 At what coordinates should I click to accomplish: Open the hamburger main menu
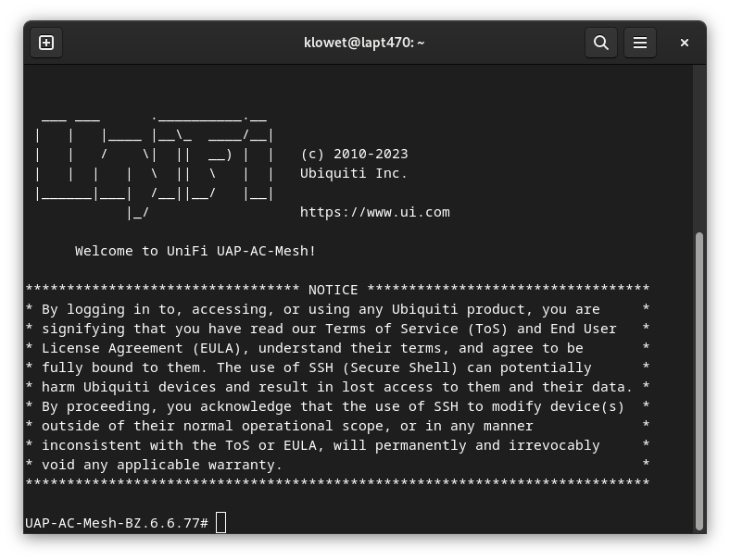pyautogui.click(x=639, y=43)
